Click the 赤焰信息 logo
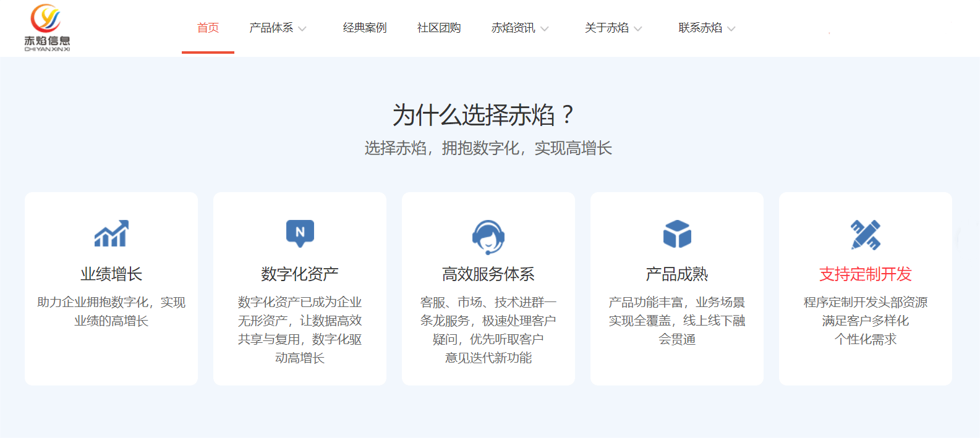The height and width of the screenshot is (438, 980). coord(47,28)
